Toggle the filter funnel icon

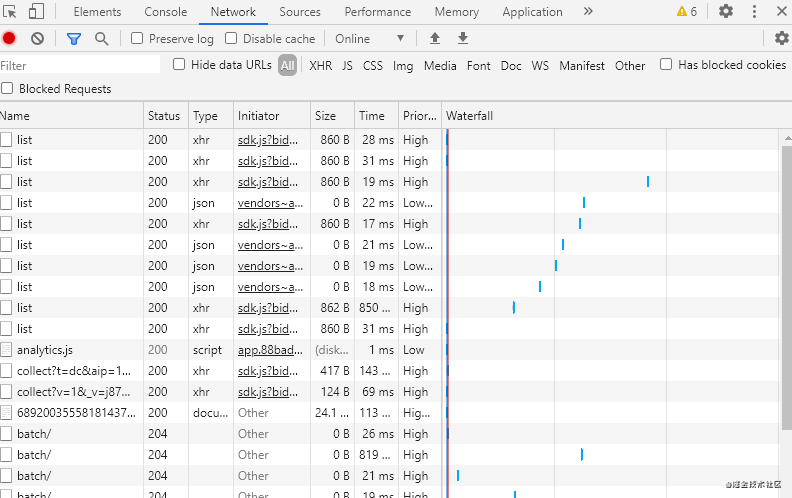click(74, 38)
